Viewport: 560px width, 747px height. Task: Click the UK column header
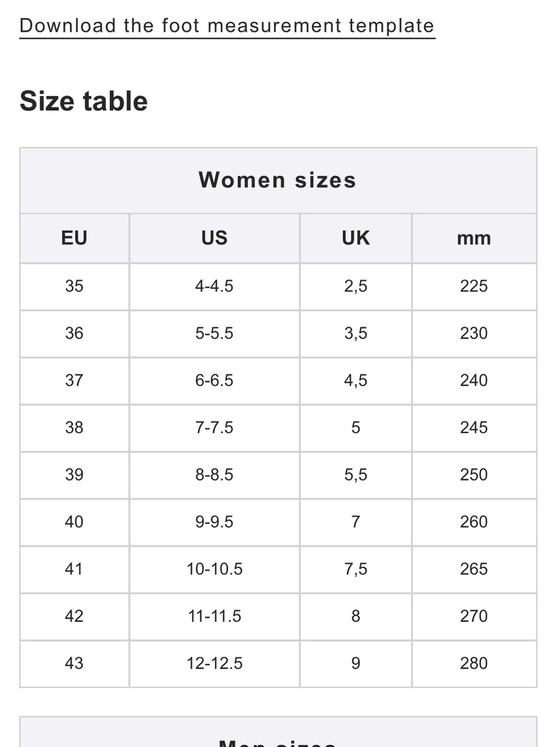356,238
